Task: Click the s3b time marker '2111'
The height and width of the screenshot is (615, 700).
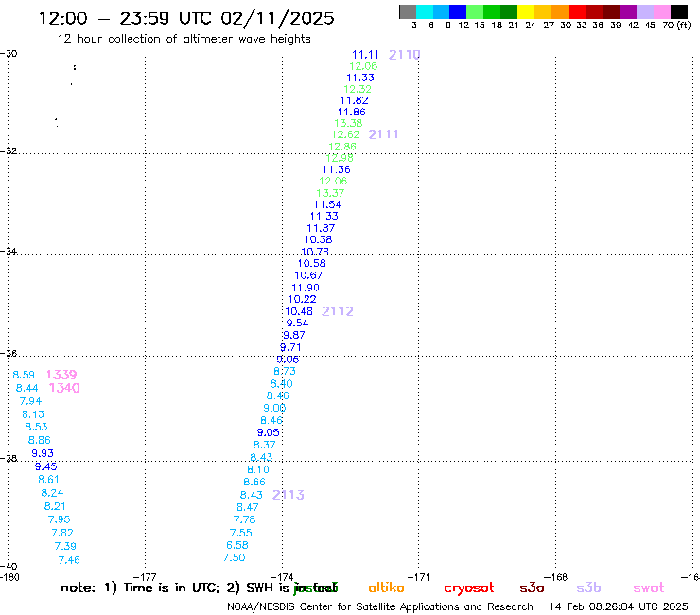Action: (383, 134)
